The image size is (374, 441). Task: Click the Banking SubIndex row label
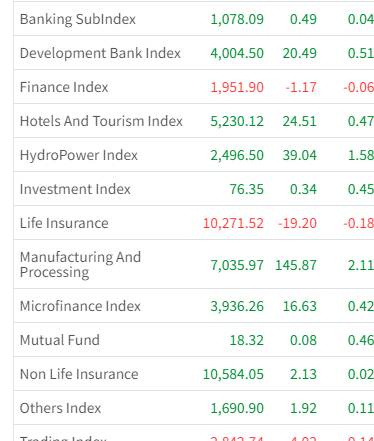click(78, 19)
